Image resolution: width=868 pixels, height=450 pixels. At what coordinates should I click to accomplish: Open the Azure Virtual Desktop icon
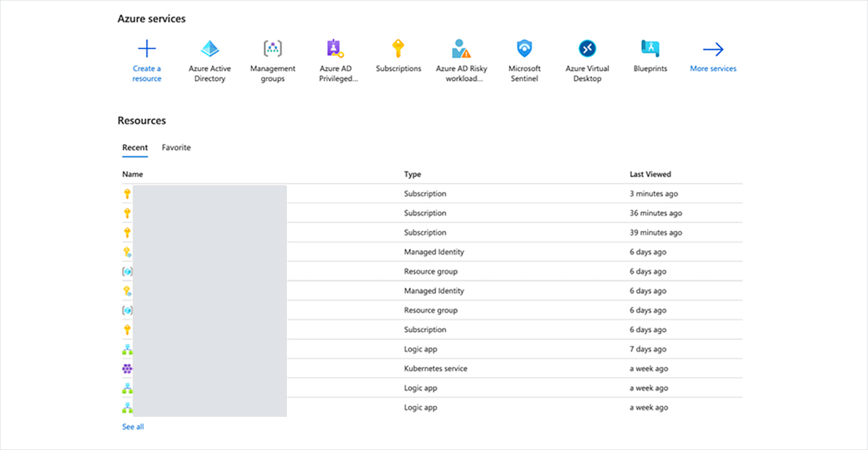tap(587, 48)
